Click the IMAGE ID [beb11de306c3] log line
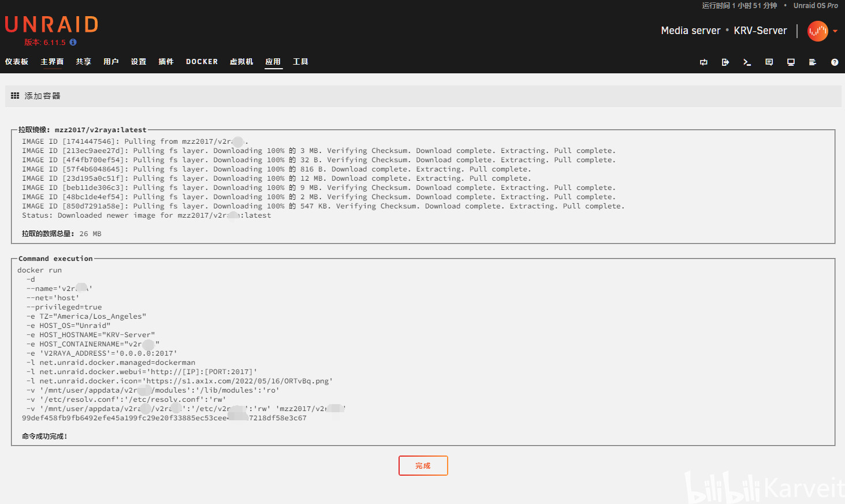 (319, 188)
